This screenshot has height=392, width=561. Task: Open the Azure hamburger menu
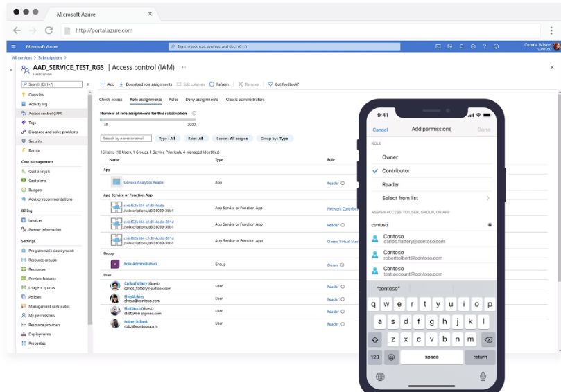(x=14, y=46)
